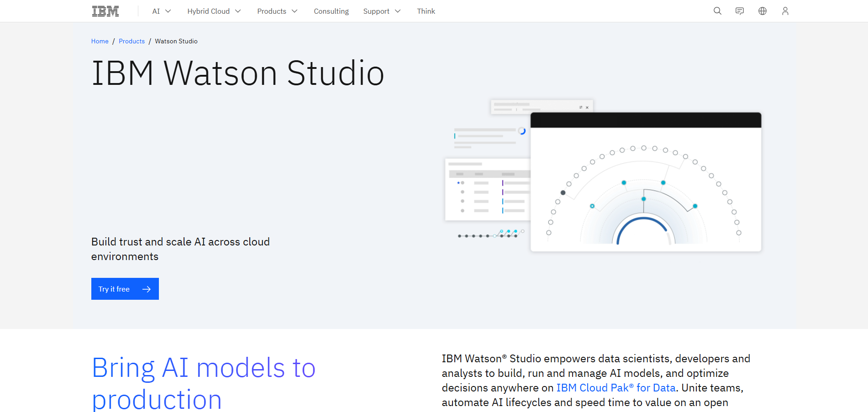Screen dimensions: 868x412
Task: Click the IBM Watson Studio page heading
Action: pyautogui.click(x=237, y=73)
